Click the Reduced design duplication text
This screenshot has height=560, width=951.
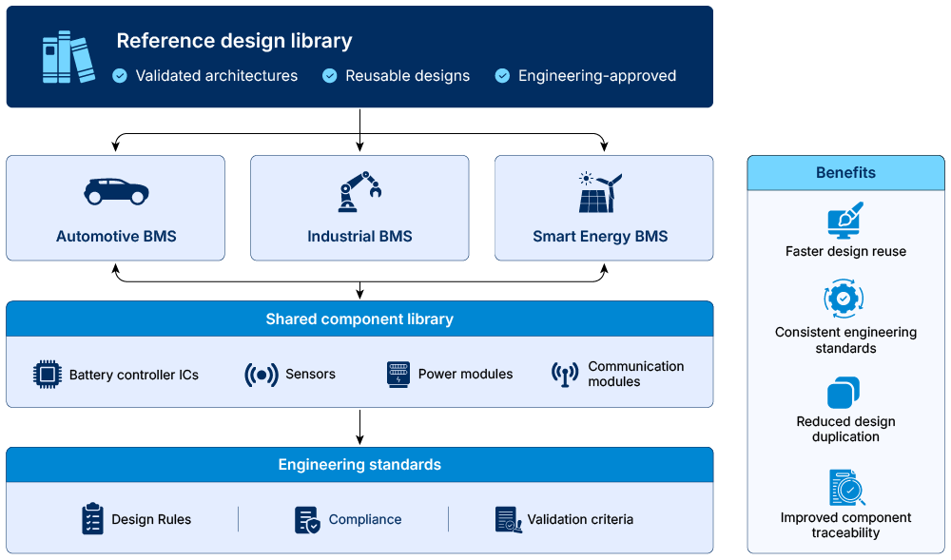coord(845,429)
